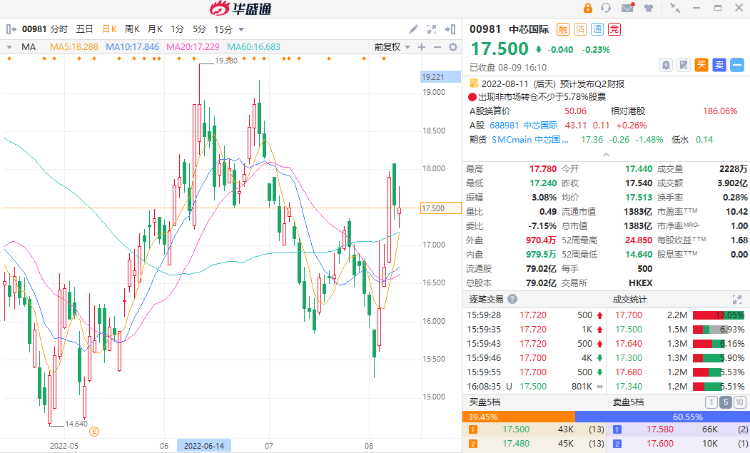Open the skin theme shirt icon
Viewport: 750px width, 453px height.
(649, 8)
